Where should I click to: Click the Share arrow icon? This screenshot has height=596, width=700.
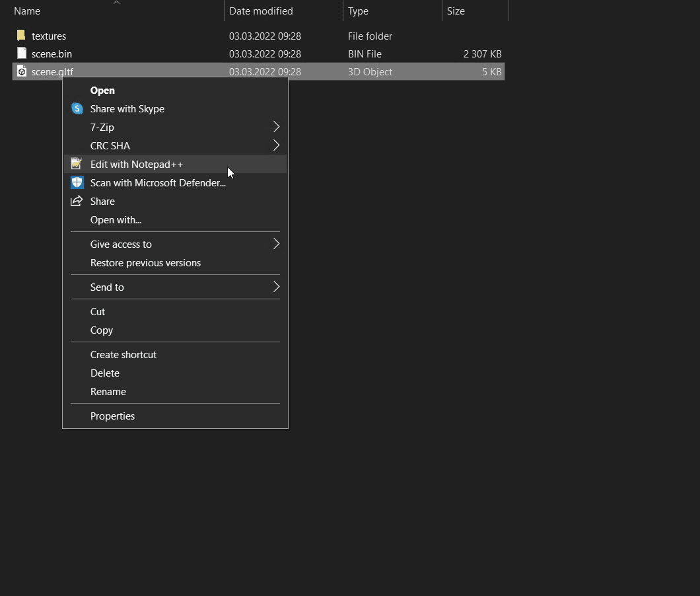tap(77, 202)
